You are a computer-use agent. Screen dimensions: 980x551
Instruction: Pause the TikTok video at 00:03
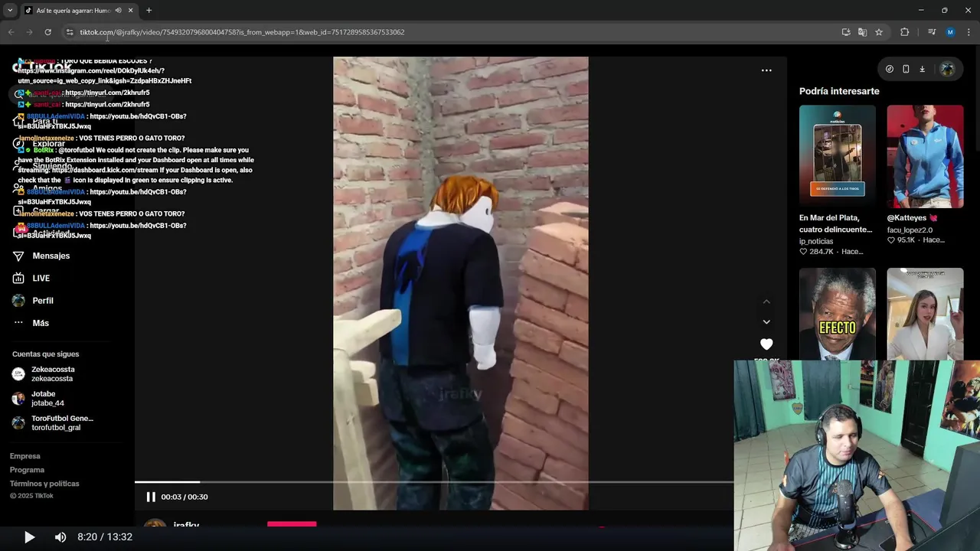[151, 497]
